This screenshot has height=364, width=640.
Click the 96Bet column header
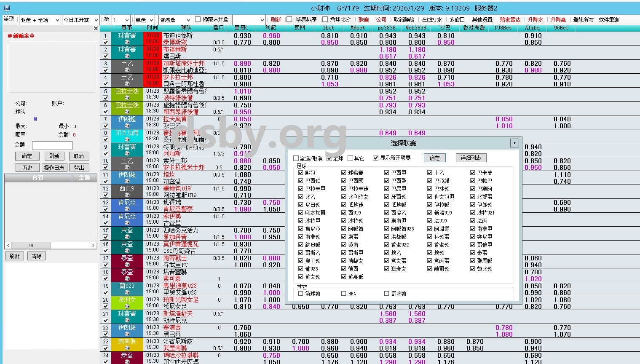coord(561,28)
